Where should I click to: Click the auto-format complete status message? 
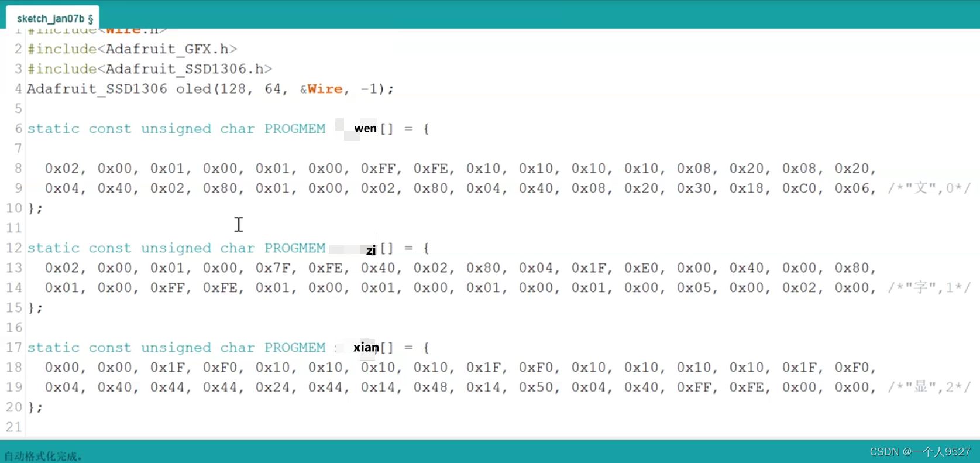pos(43,457)
